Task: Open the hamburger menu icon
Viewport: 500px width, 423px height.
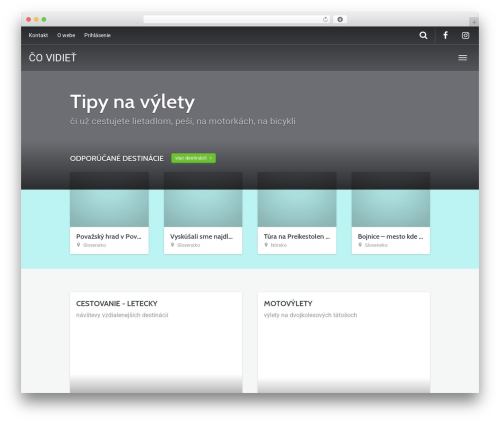Action: coord(462,58)
